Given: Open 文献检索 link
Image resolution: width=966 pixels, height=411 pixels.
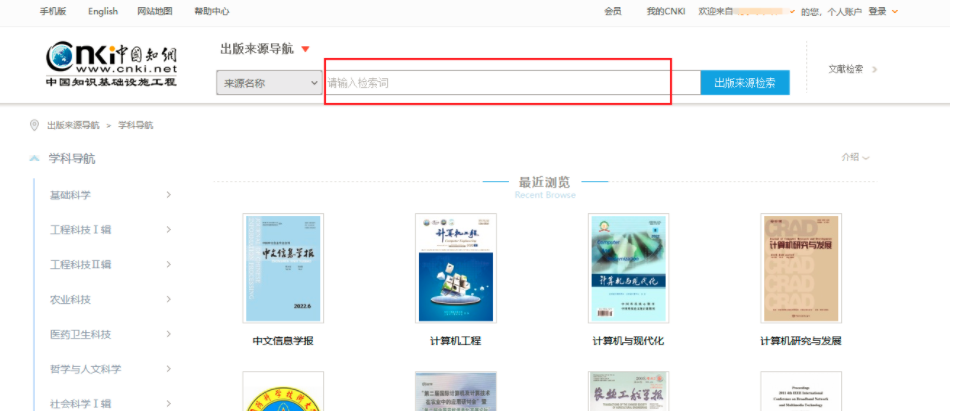Looking at the screenshot, I should pyautogui.click(x=845, y=69).
